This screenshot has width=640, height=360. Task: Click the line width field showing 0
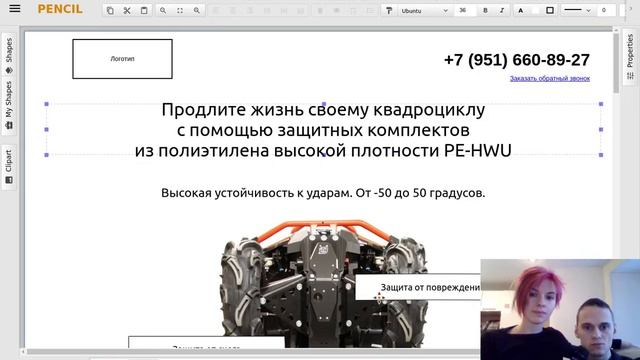(x=607, y=10)
